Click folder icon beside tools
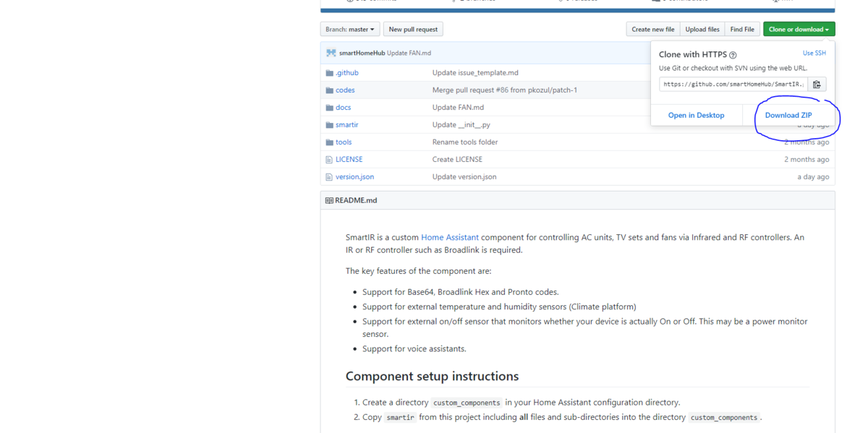Viewport: 868px width, 433px height. (329, 142)
